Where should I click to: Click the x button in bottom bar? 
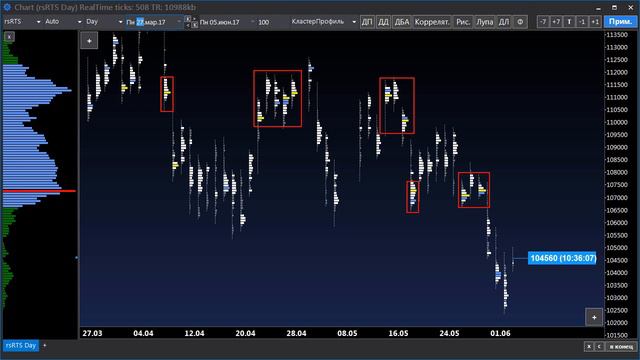[589, 346]
